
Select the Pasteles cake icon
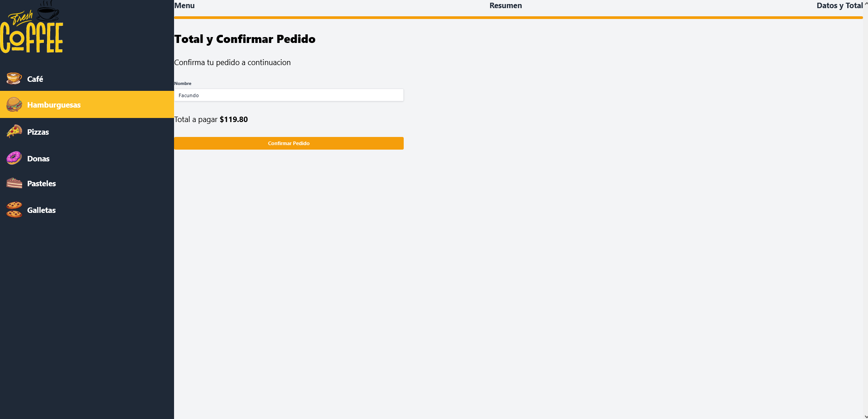(14, 183)
